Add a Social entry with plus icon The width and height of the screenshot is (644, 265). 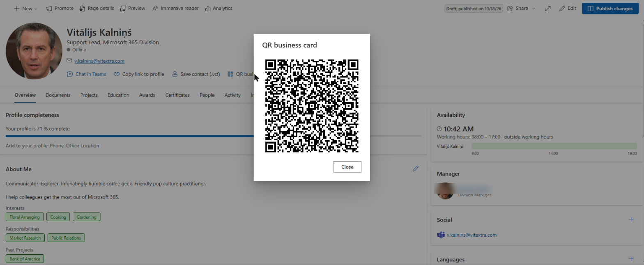tap(631, 219)
